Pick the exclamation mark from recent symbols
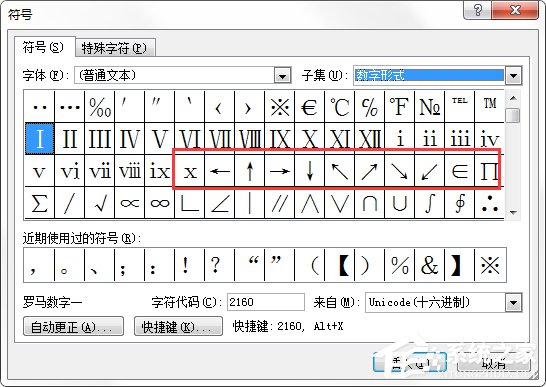Screen dimensions: 546x387 [190, 265]
